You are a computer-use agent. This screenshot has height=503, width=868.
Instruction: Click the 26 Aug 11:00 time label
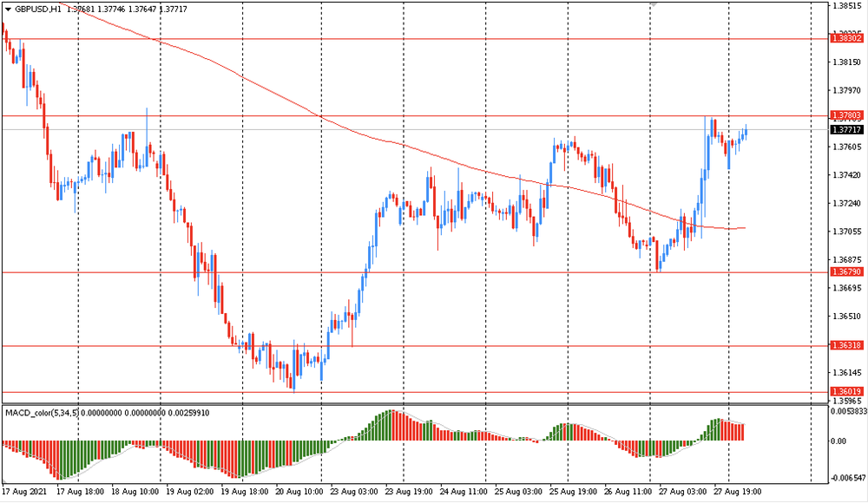pos(628,492)
